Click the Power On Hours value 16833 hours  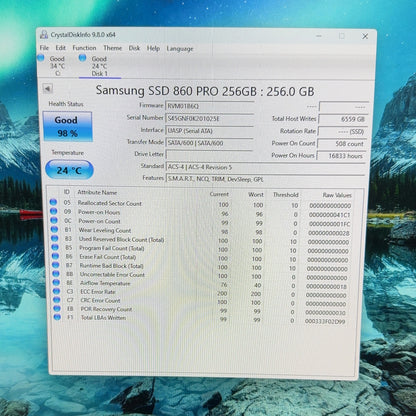pos(342,156)
